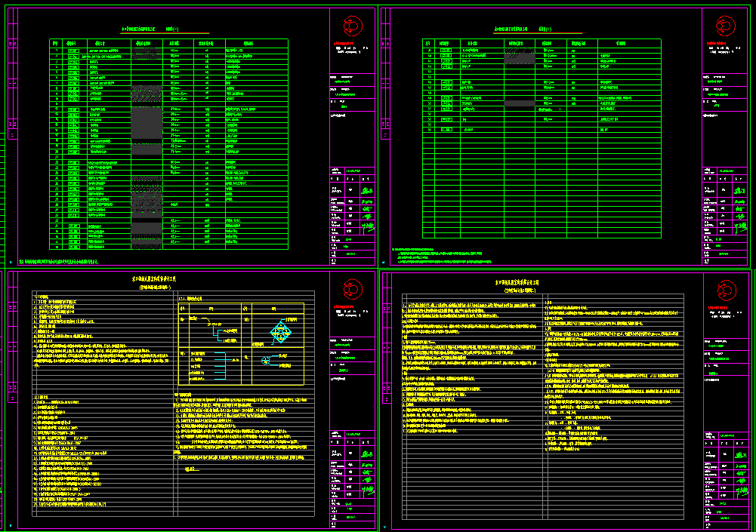Screen dimensions: 756x532
Task: Click the red circular logo on the top-left sheet
Action: click(353, 26)
